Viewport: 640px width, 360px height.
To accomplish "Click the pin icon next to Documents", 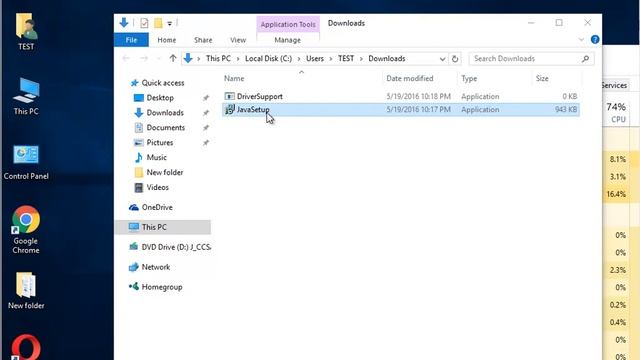I will pyautogui.click(x=206, y=128).
